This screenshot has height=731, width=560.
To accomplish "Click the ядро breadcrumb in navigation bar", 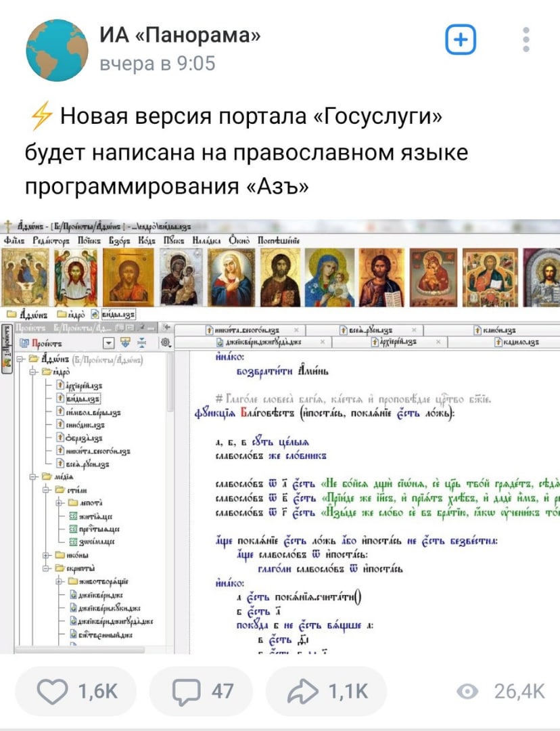I will [70, 315].
